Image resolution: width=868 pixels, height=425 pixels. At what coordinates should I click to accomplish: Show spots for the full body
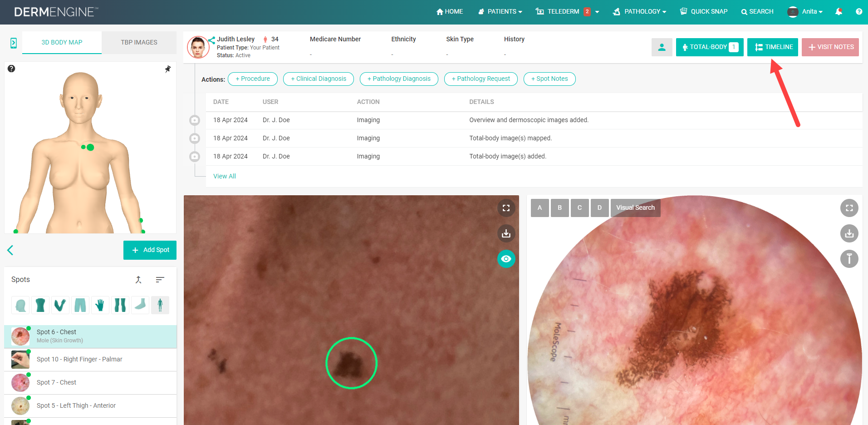160,305
